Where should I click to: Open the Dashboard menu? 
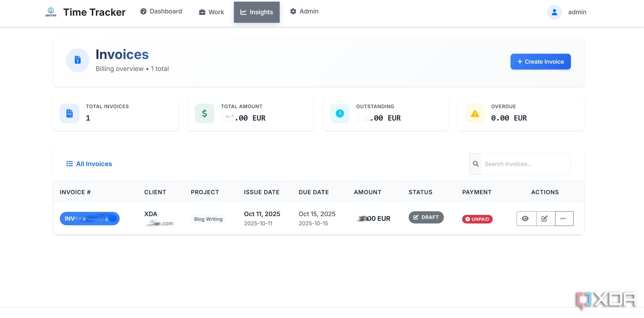point(161,12)
